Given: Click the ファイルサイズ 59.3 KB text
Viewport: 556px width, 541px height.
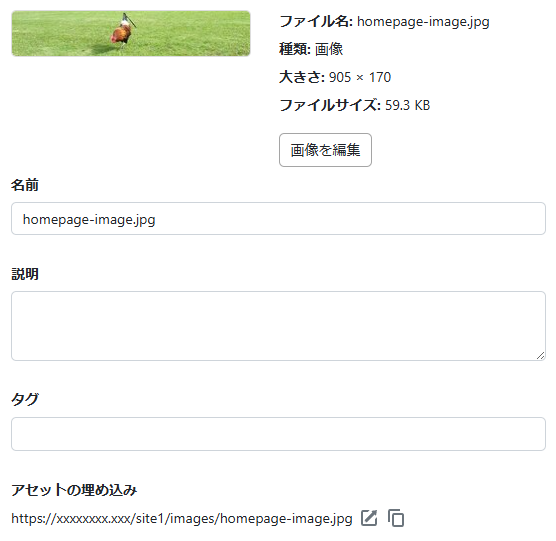Looking at the screenshot, I should point(355,105).
